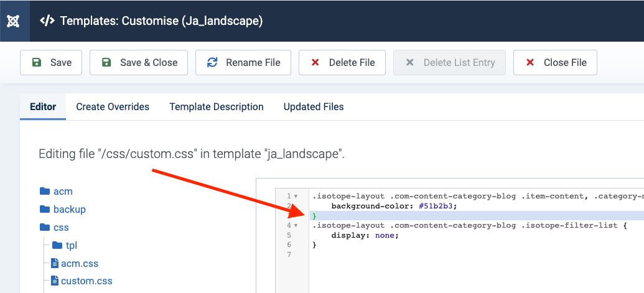Image resolution: width=644 pixels, height=293 pixels.
Task: Collapse the css folder
Action: (61, 227)
